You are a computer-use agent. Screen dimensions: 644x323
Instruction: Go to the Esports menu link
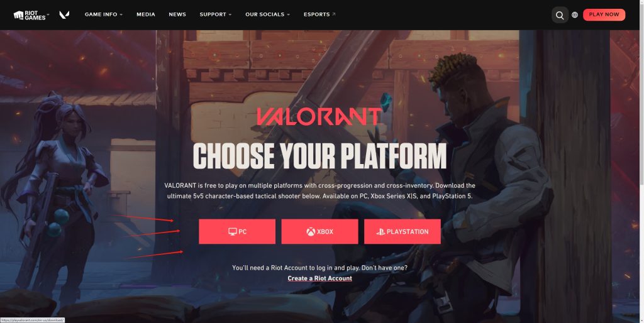coord(319,14)
